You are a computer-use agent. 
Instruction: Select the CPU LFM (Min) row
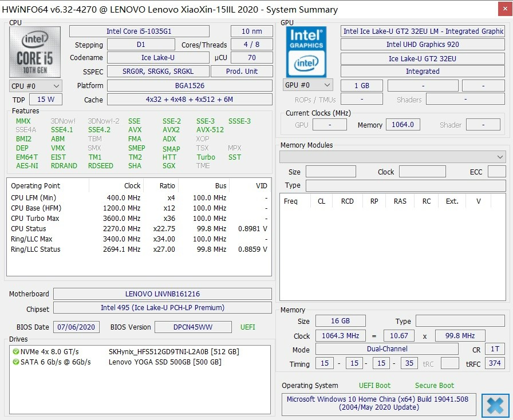139,198
